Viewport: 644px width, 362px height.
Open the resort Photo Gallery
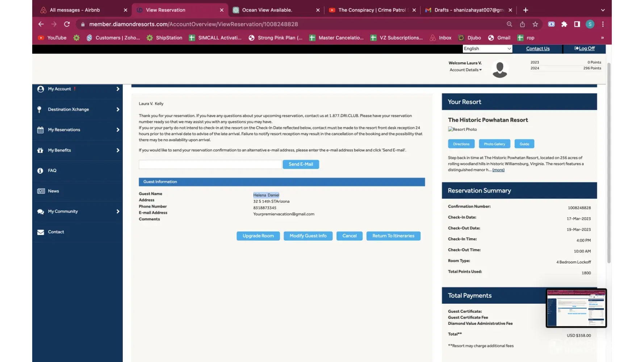[494, 144]
